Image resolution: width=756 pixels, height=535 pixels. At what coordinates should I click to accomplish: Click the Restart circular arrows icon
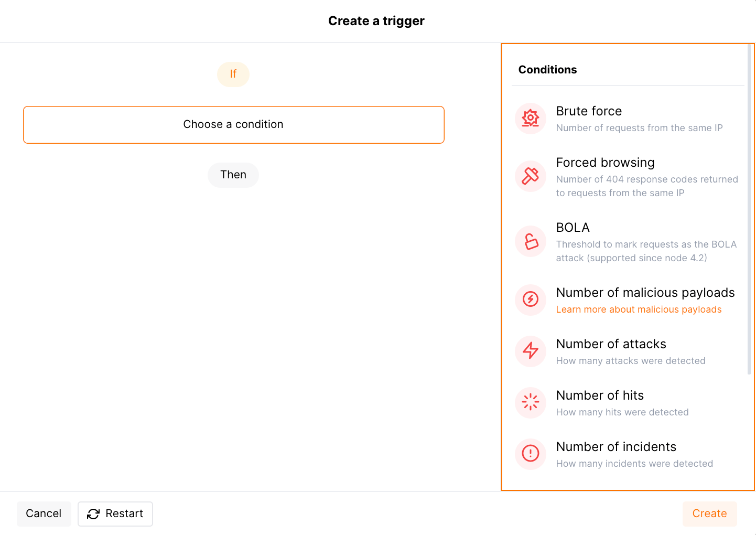[x=93, y=514]
